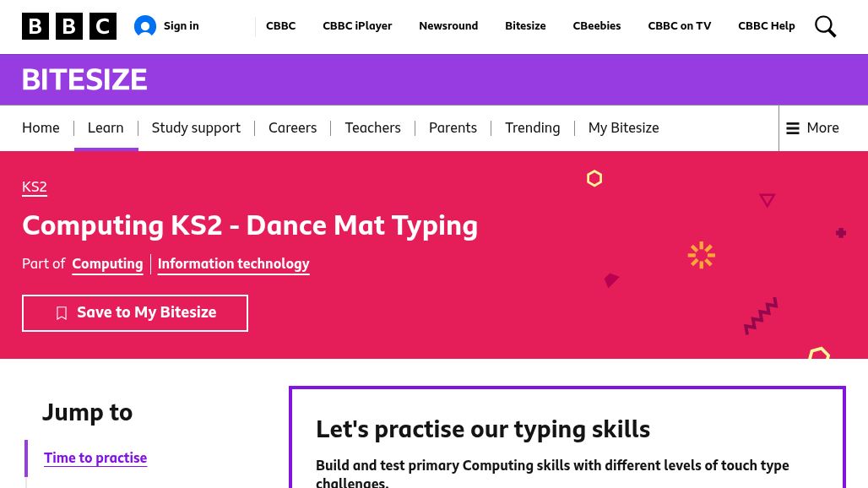Open the Learn tab
This screenshot has width=868, height=488.
106,128
